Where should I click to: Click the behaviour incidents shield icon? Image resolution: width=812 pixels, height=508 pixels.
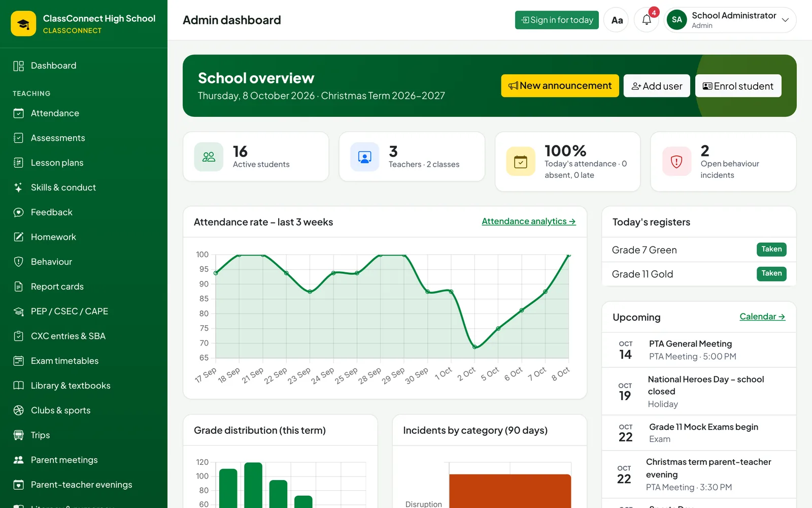pyautogui.click(x=676, y=162)
